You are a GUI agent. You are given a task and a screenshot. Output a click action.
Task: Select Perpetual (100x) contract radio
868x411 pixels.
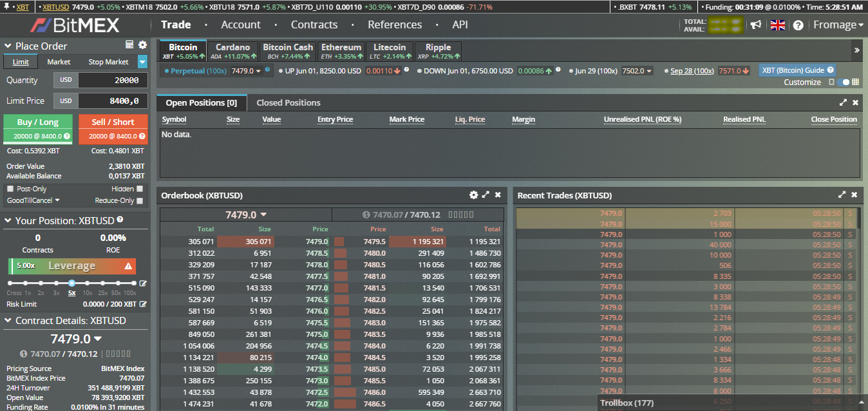point(167,71)
